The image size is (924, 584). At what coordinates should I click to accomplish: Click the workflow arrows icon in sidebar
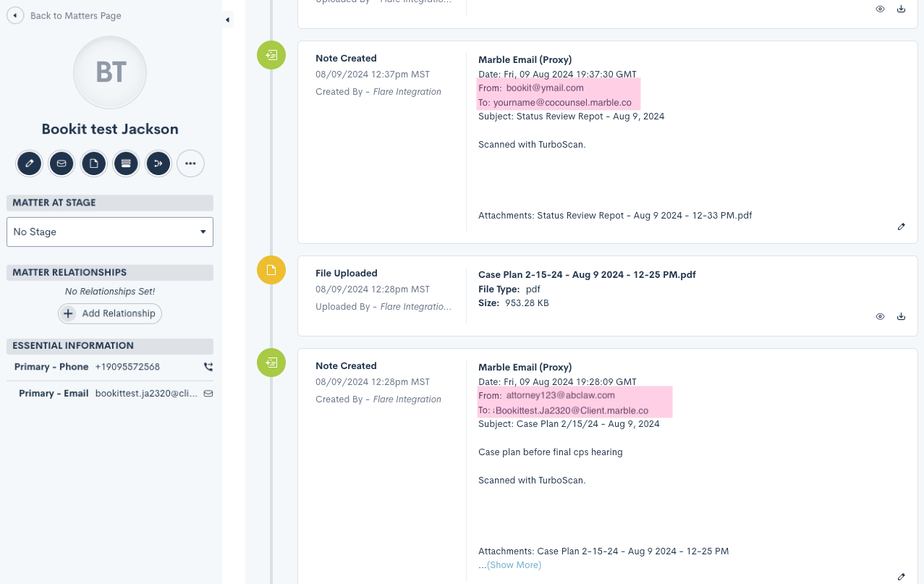pos(158,164)
